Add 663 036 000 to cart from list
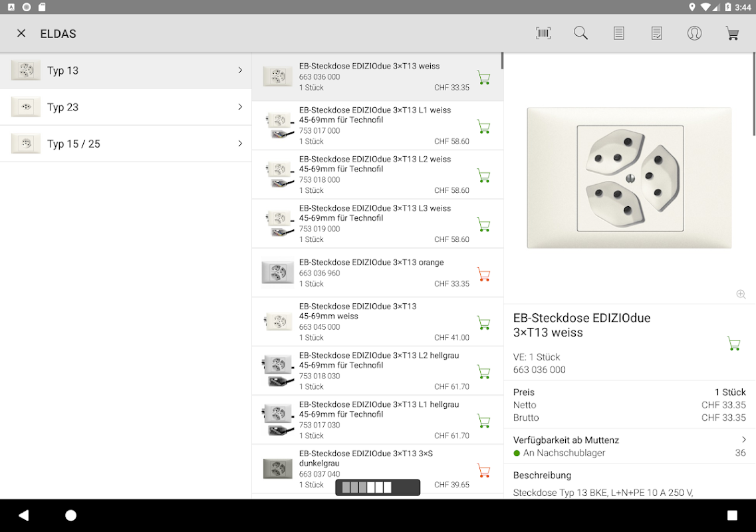This screenshot has width=756, height=532. pyautogui.click(x=483, y=78)
